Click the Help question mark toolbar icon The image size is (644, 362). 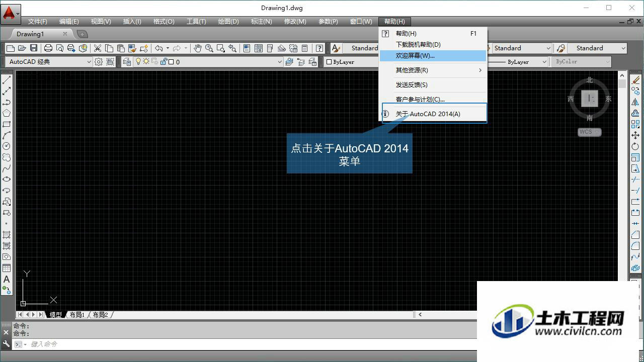[x=319, y=48]
